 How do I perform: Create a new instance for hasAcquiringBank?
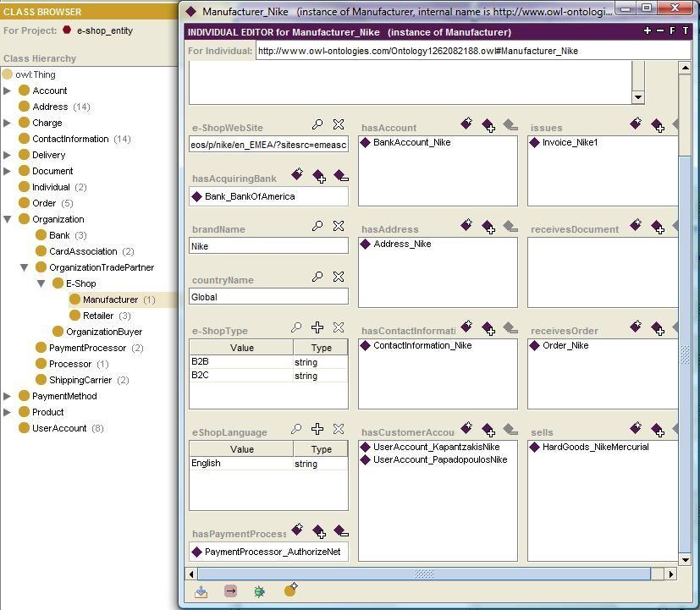pos(297,174)
